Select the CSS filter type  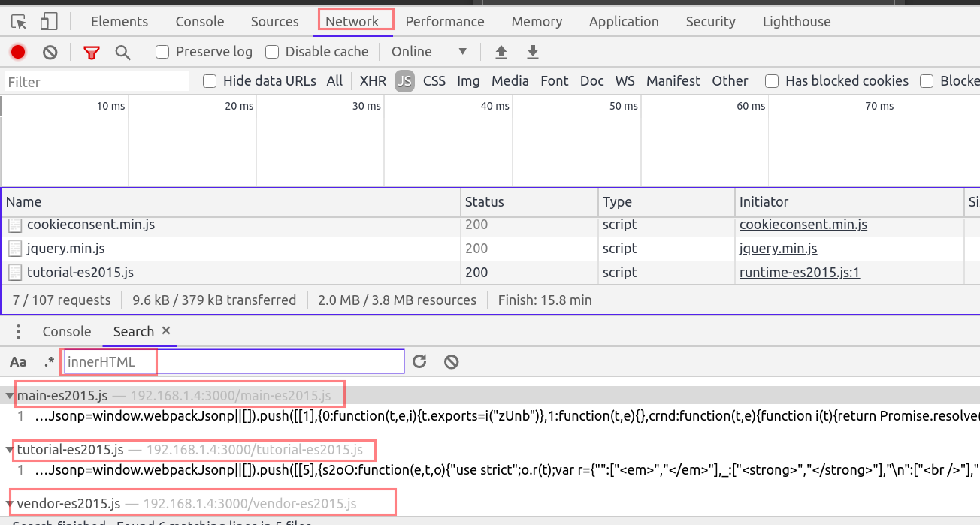pyautogui.click(x=434, y=81)
